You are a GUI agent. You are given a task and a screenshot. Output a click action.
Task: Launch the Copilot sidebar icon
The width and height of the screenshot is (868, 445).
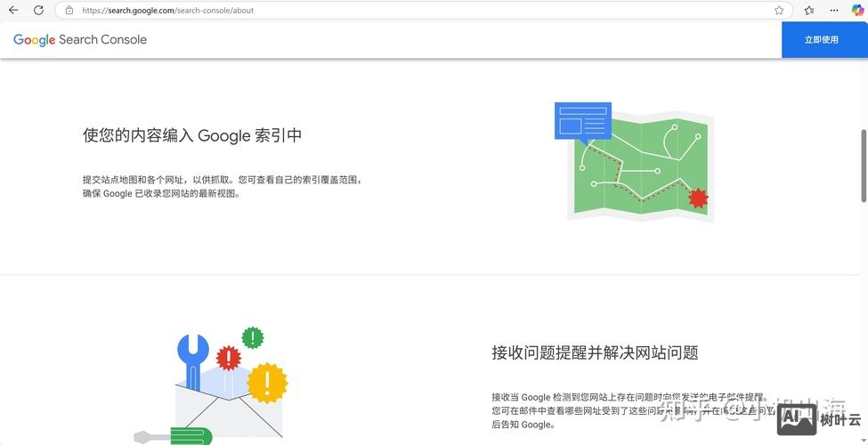pyautogui.click(x=857, y=10)
